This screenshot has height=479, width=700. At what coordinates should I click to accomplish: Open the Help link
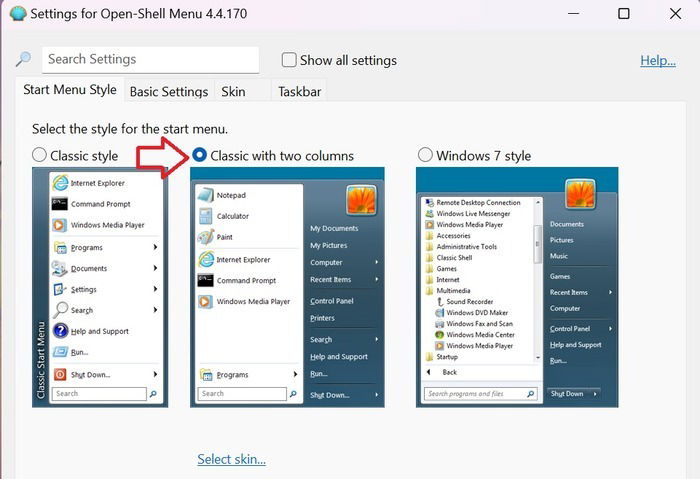pyautogui.click(x=658, y=60)
